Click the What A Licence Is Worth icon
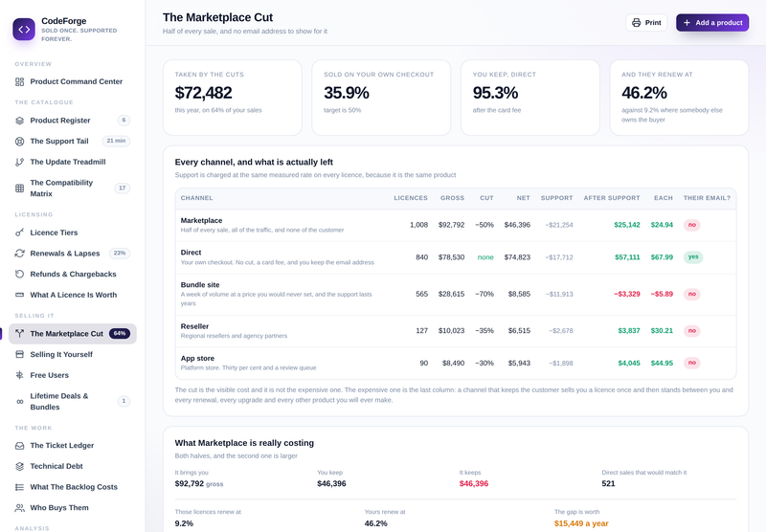The image size is (766, 532). point(19,295)
